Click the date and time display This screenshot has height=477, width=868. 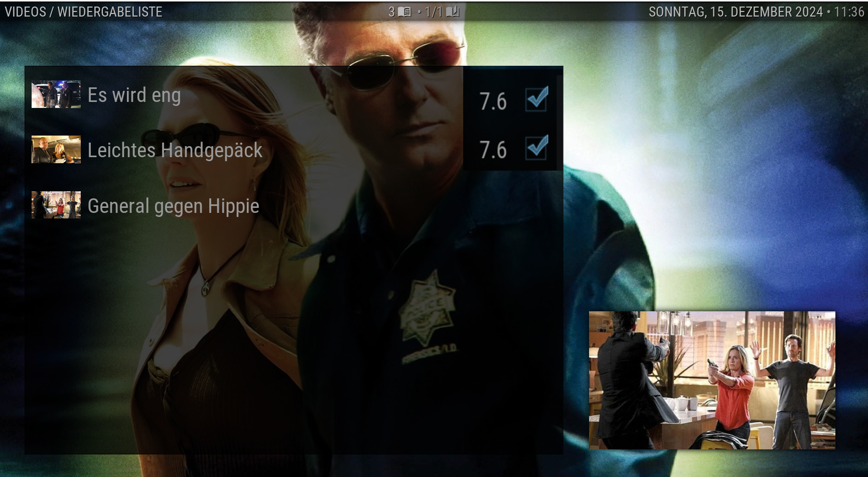(756, 12)
